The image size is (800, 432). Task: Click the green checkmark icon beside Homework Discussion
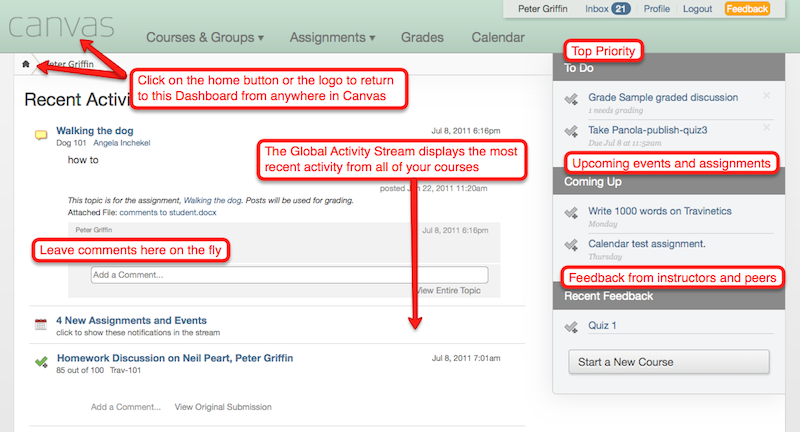(41, 363)
